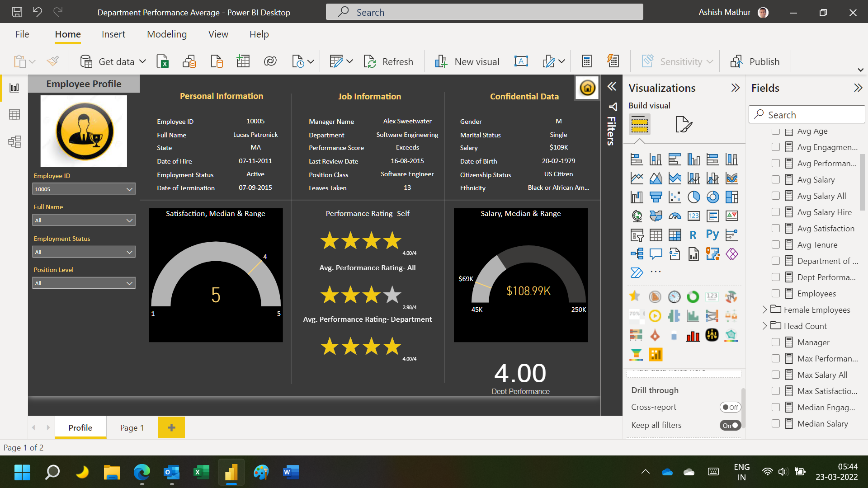Check the Avg Tenure field
The image size is (868, 488).
pyautogui.click(x=776, y=245)
